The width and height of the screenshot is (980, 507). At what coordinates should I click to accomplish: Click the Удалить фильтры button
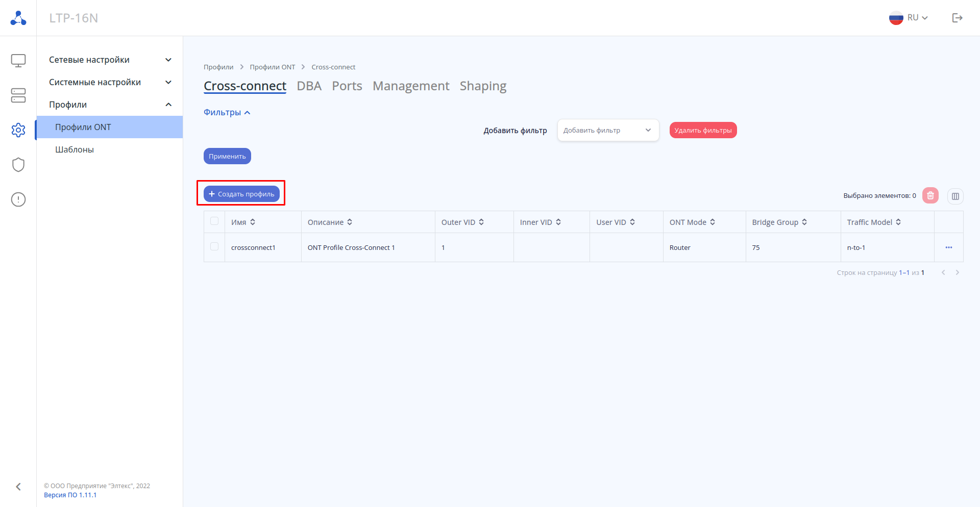tap(703, 130)
